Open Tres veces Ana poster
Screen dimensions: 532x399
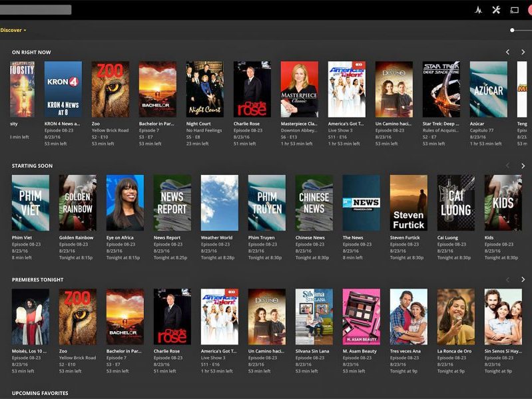[x=409, y=317]
